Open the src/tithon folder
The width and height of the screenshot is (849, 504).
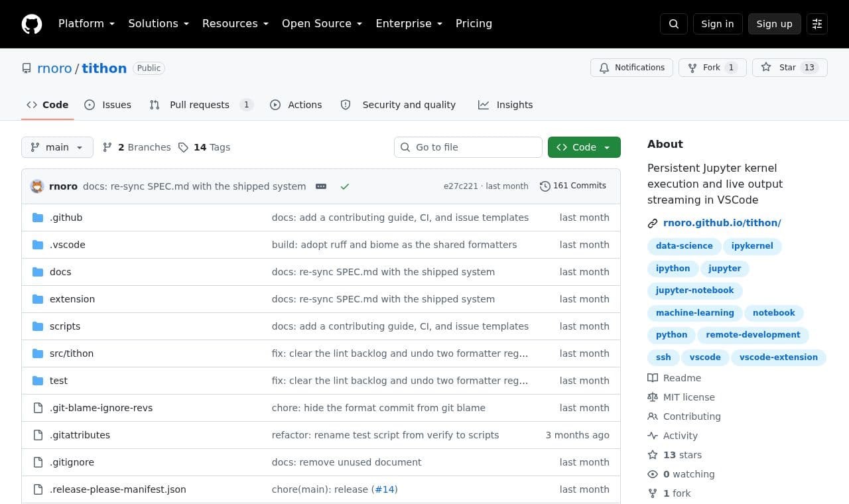(72, 353)
